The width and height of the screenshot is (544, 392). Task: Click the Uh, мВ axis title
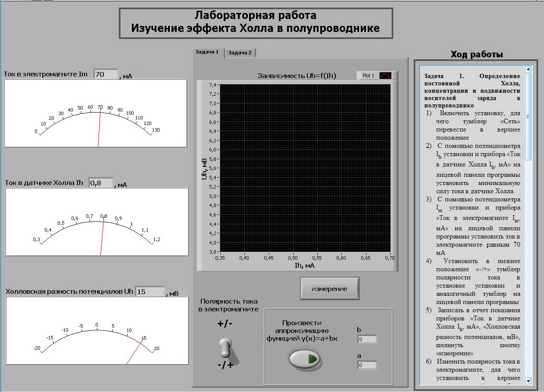coord(204,169)
